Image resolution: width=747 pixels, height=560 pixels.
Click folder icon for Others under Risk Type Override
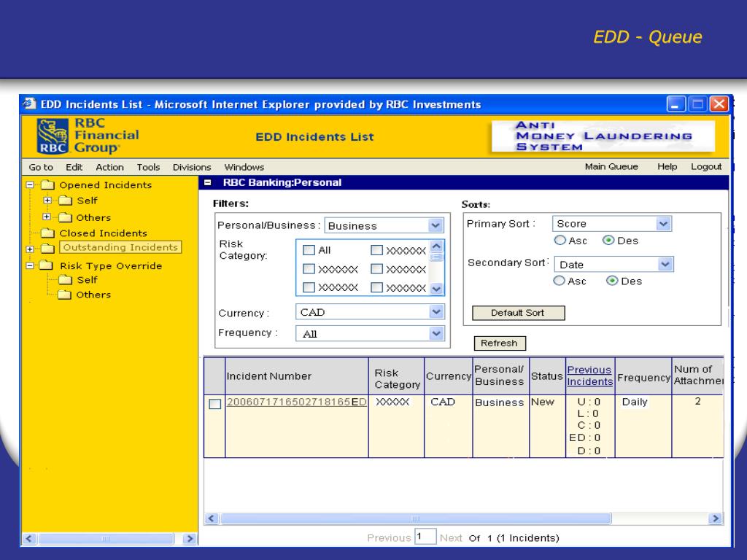[x=64, y=295]
